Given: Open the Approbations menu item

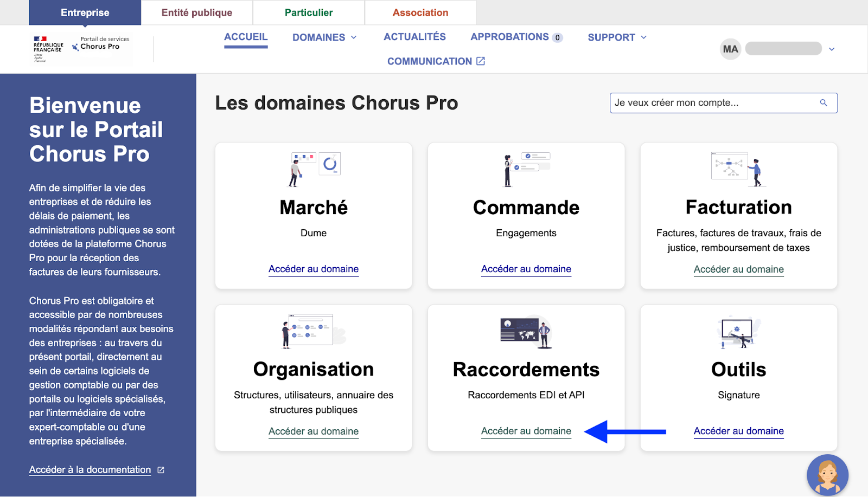Looking at the screenshot, I should click(509, 37).
